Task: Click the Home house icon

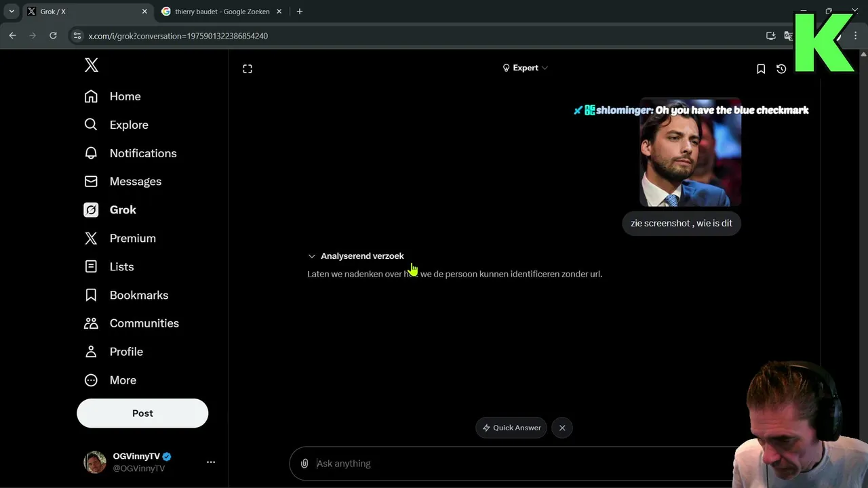Action: click(91, 96)
